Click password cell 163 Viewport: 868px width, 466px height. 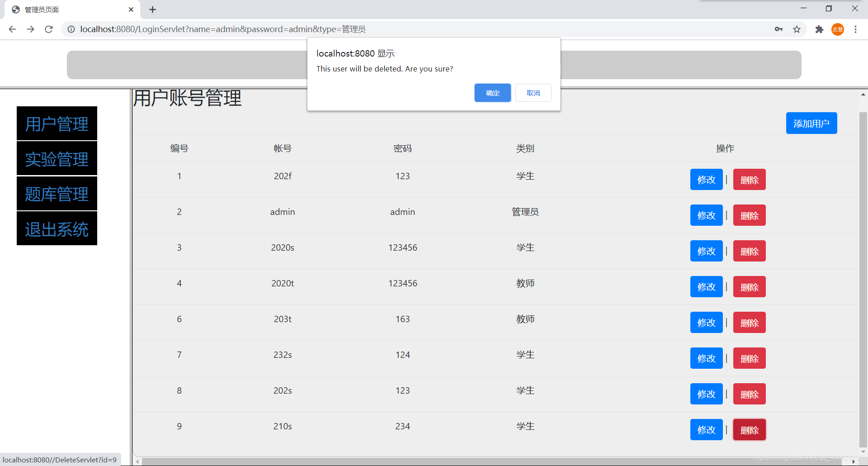click(402, 319)
